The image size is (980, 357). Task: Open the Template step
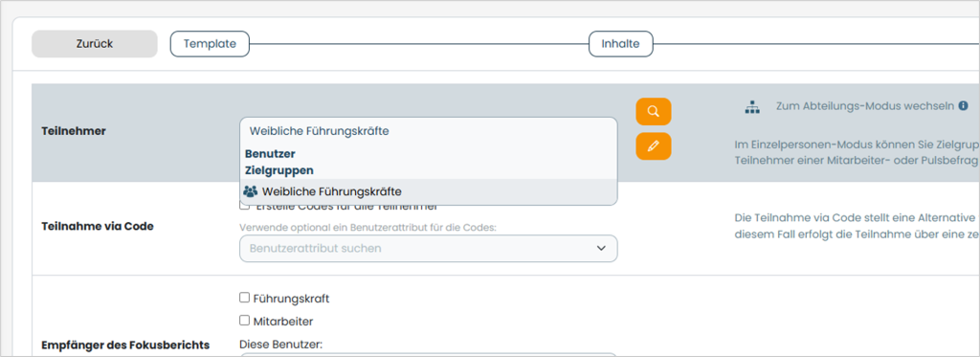210,44
